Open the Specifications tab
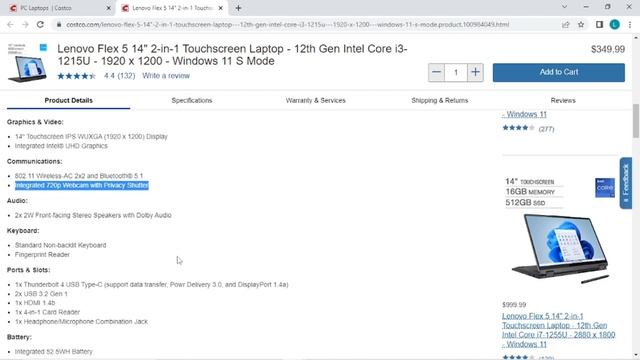The height and width of the screenshot is (360, 640). (192, 100)
